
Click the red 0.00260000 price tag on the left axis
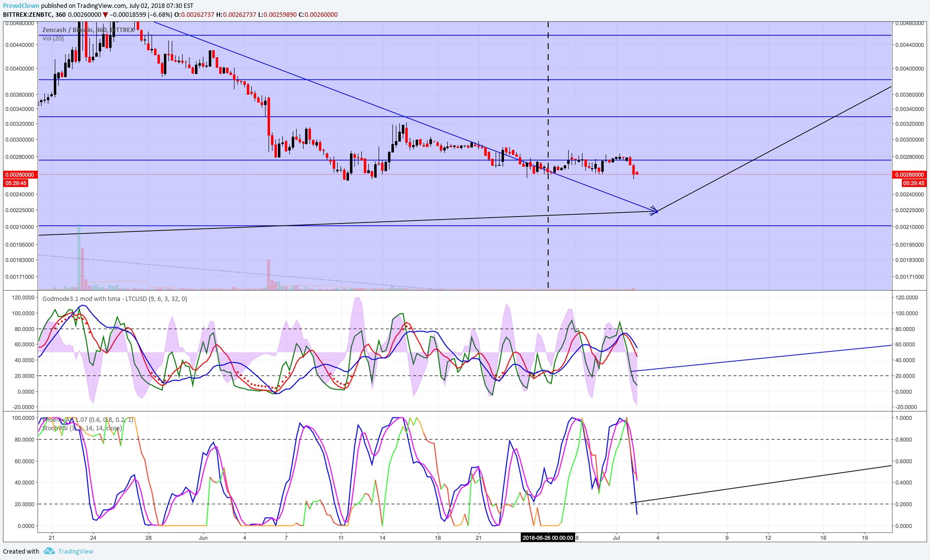coord(20,175)
